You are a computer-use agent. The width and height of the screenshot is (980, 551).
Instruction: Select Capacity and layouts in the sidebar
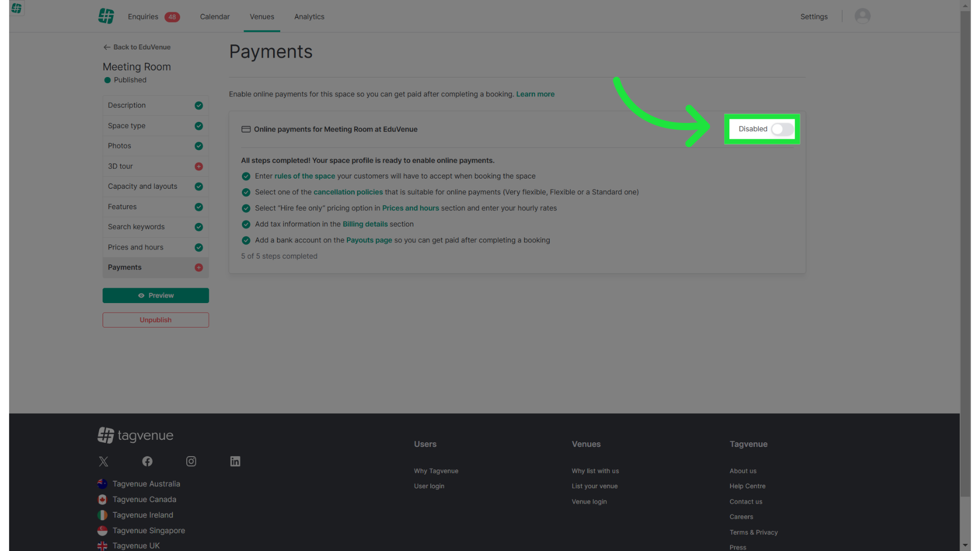tap(156, 187)
